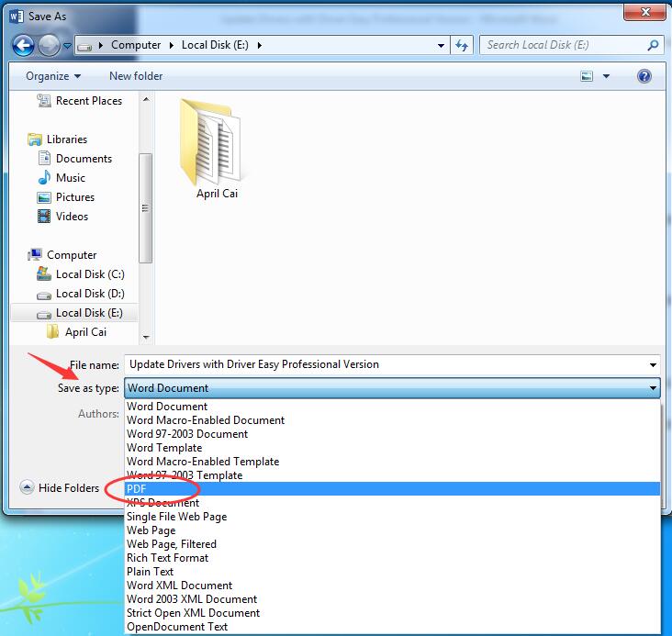Click the New folder button

coord(136,76)
